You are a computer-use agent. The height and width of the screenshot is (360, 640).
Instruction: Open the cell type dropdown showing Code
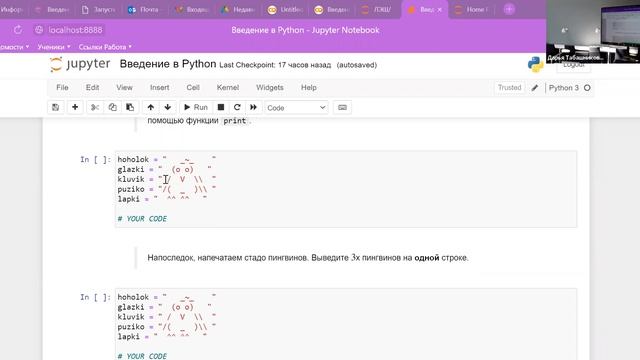pyautogui.click(x=296, y=108)
